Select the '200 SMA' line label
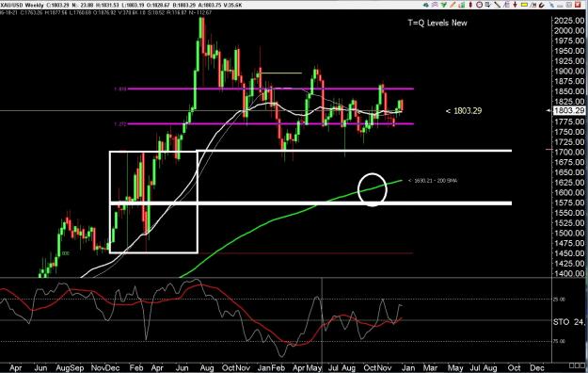Image resolution: width=588 pixels, height=373 pixels. click(433, 181)
